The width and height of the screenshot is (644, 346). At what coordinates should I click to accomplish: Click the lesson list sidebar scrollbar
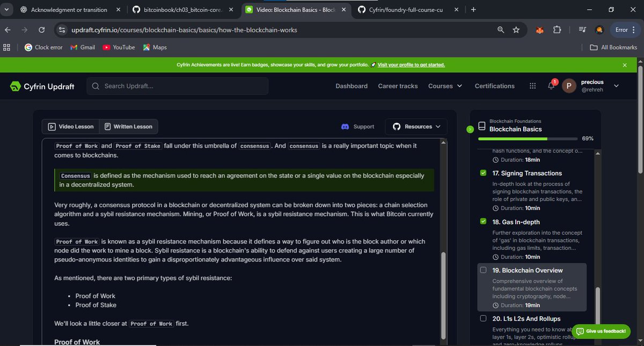(598, 306)
